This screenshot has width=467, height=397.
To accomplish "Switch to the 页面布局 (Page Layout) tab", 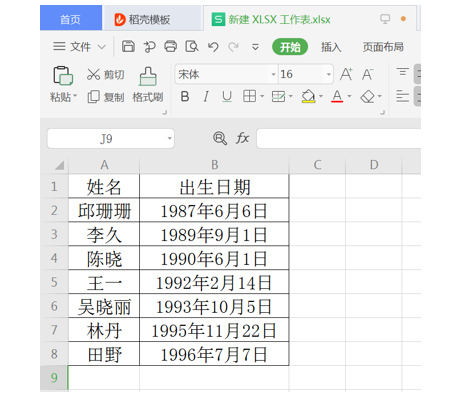I will (x=383, y=47).
